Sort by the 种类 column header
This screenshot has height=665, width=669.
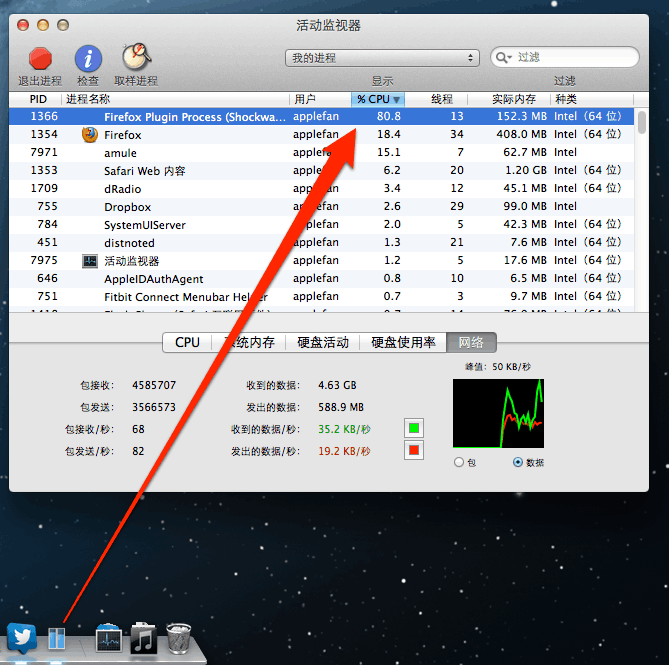[592, 99]
